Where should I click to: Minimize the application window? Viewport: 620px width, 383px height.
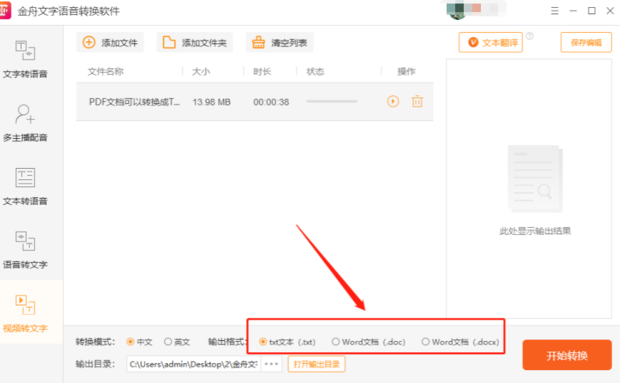click(x=573, y=11)
